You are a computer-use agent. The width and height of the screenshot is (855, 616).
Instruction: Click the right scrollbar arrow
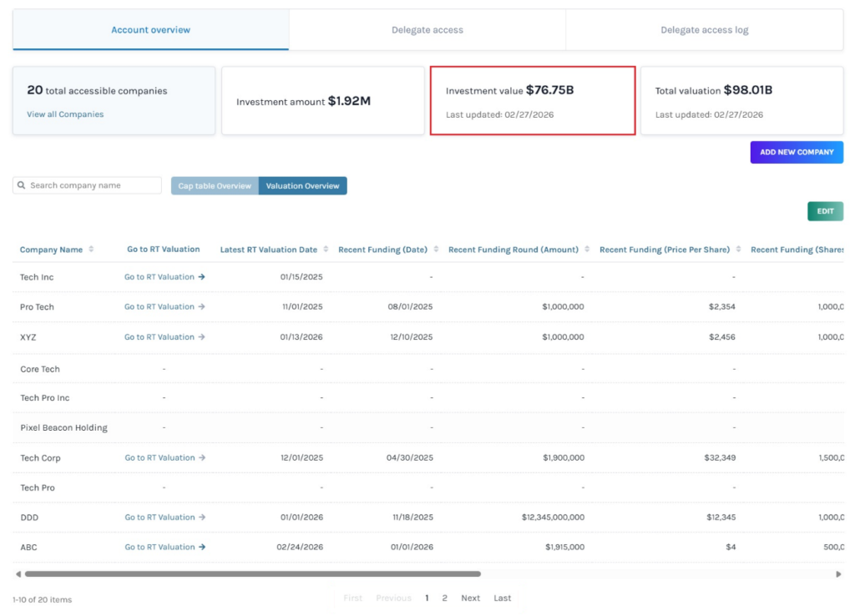coord(838,573)
